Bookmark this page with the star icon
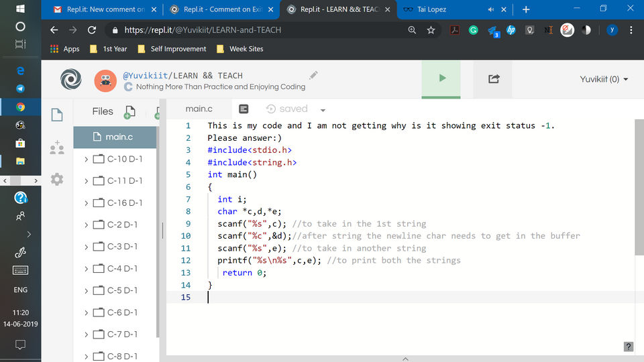644x362 pixels. (x=431, y=30)
